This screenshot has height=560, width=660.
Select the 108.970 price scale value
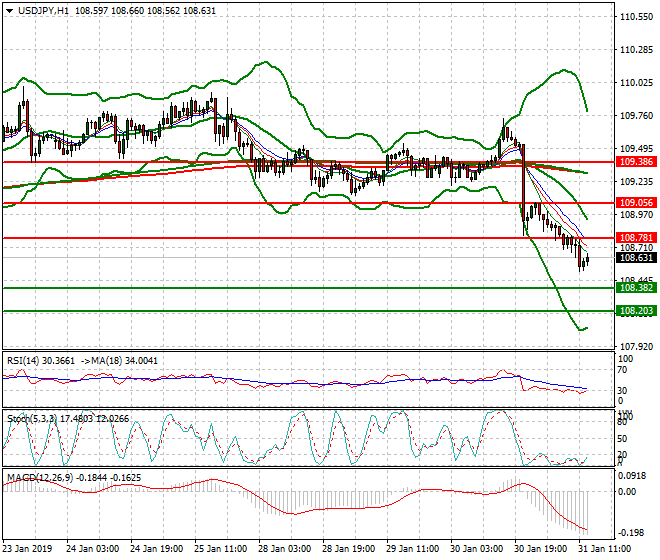[636, 215]
